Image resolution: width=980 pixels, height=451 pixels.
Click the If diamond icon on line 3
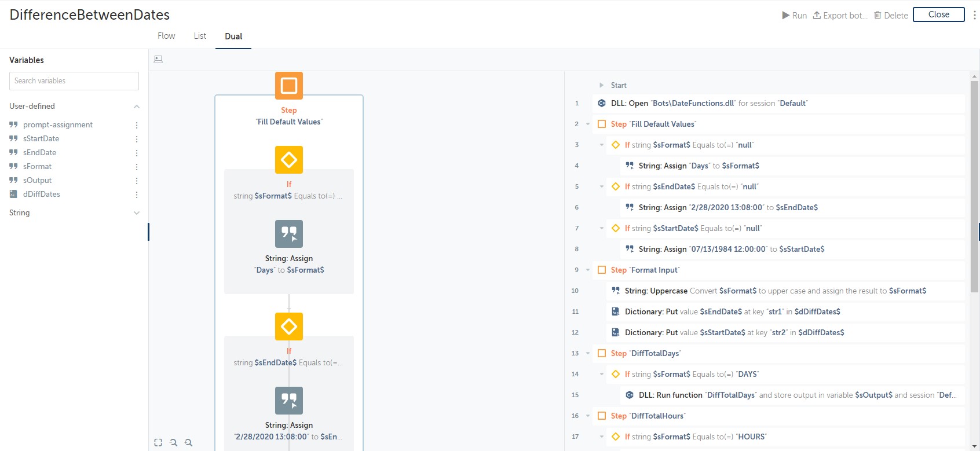point(616,145)
